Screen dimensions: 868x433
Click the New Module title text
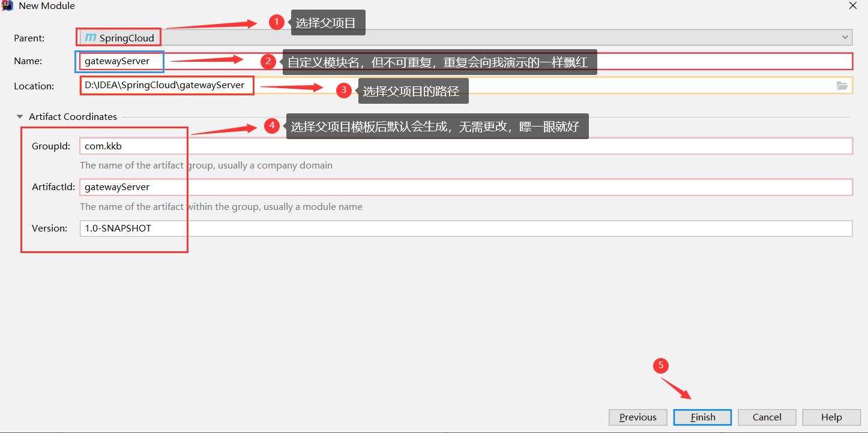(47, 6)
